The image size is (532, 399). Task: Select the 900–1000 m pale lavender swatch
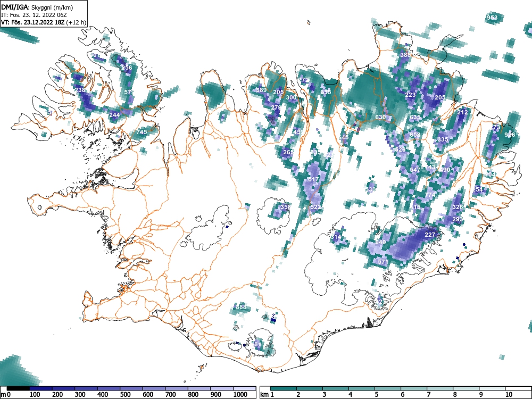[x=222, y=388]
